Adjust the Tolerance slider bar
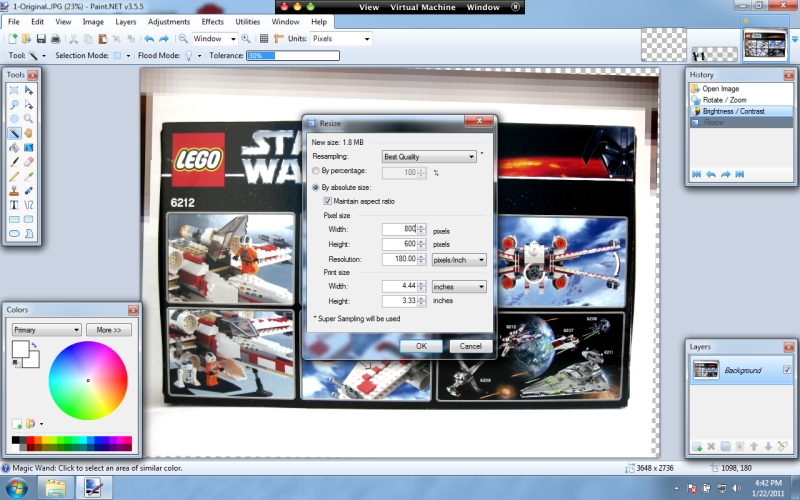This screenshot has width=800, height=500. 293,56
